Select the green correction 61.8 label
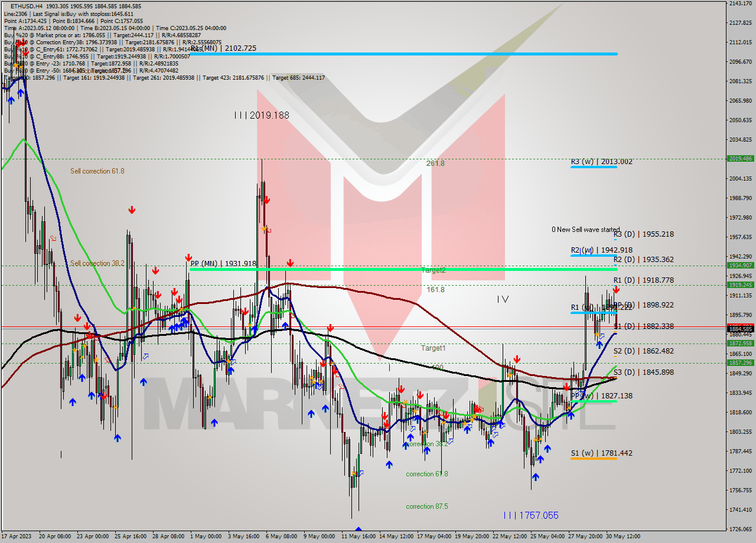This screenshot has width=756, height=543. (427, 474)
